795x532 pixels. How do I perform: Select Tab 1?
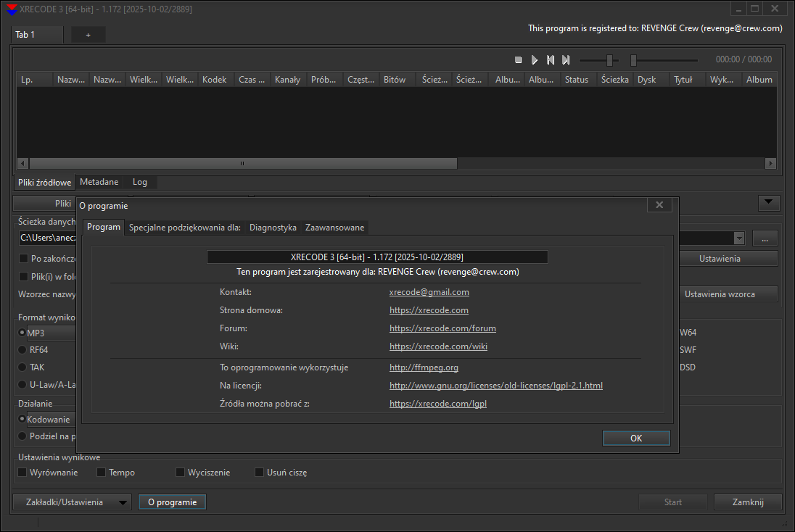coord(37,35)
